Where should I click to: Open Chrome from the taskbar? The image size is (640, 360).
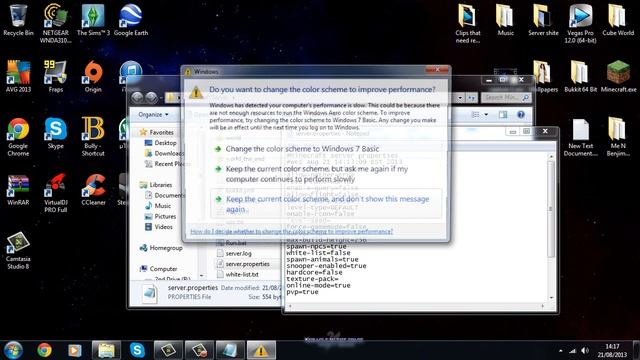(44, 350)
